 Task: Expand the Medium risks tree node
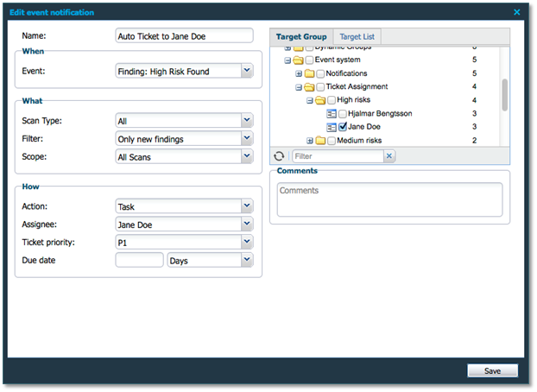310,140
